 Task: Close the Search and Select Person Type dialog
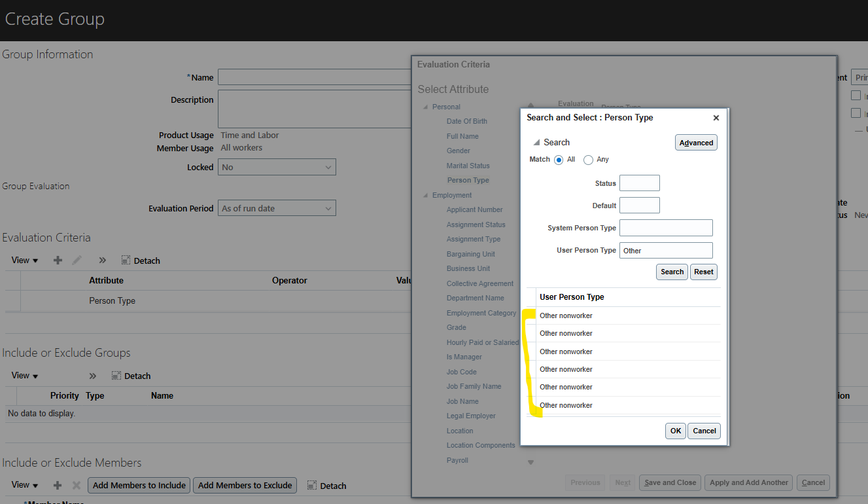[716, 118]
